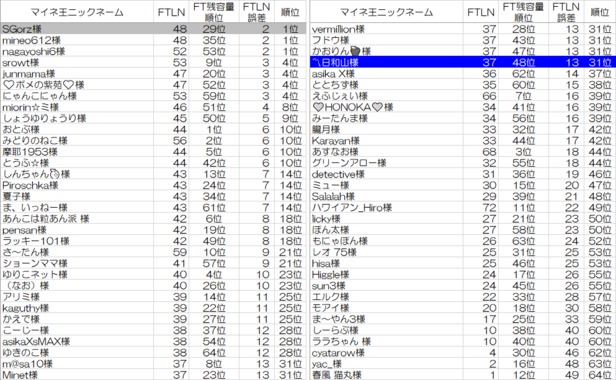Click the 59位 rank cell of ま～やん3
Screen dimensions: 616x380
coord(600,319)
